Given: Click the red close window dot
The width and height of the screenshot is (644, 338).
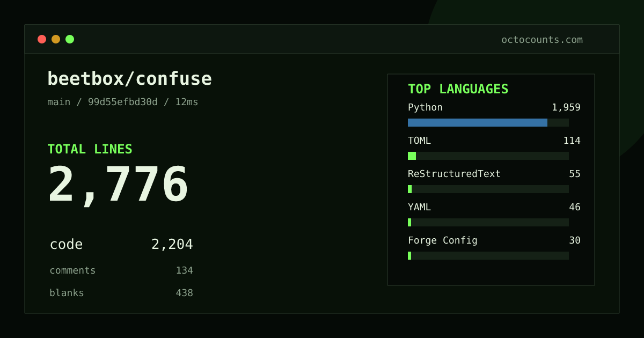Looking at the screenshot, I should click(42, 39).
